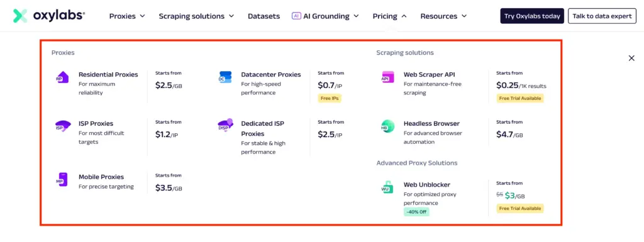Click 'For optimized proxy performance' description
This screenshot has height=242, width=644.
tap(430, 199)
